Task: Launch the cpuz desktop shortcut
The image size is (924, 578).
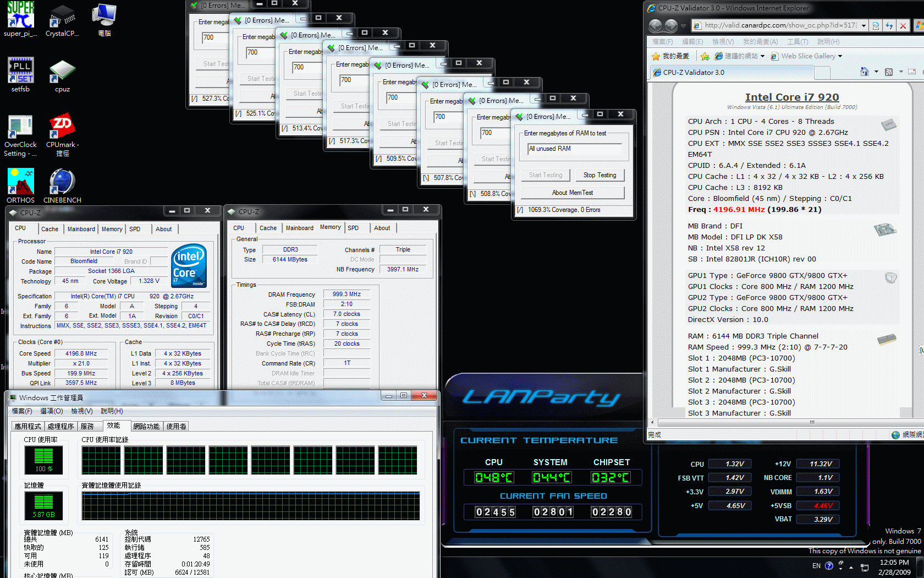Action: click(62, 74)
